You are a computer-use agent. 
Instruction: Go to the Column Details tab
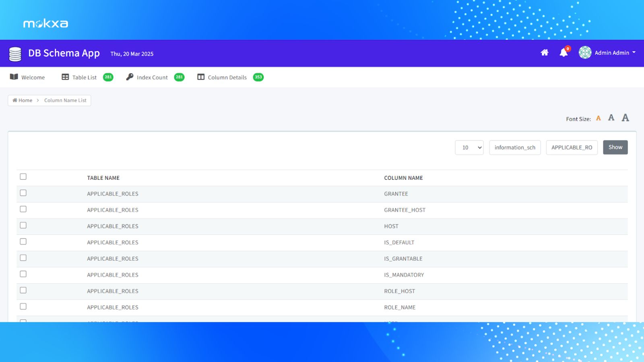(227, 77)
